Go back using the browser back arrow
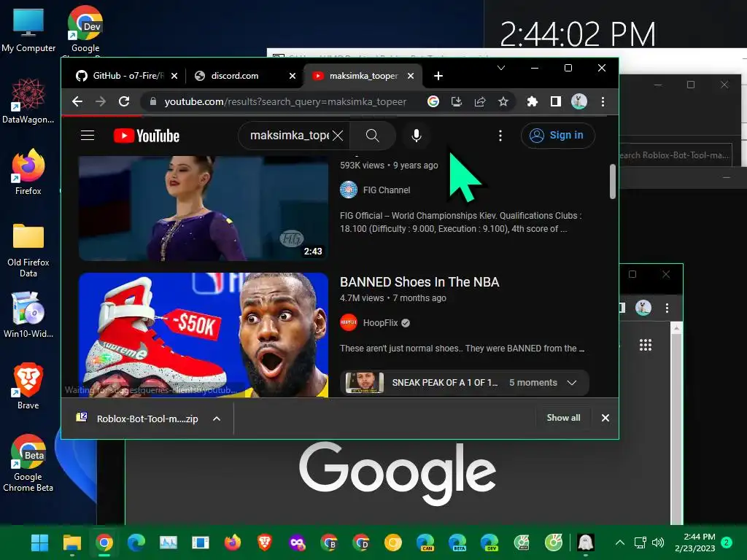747x560 pixels. click(77, 101)
